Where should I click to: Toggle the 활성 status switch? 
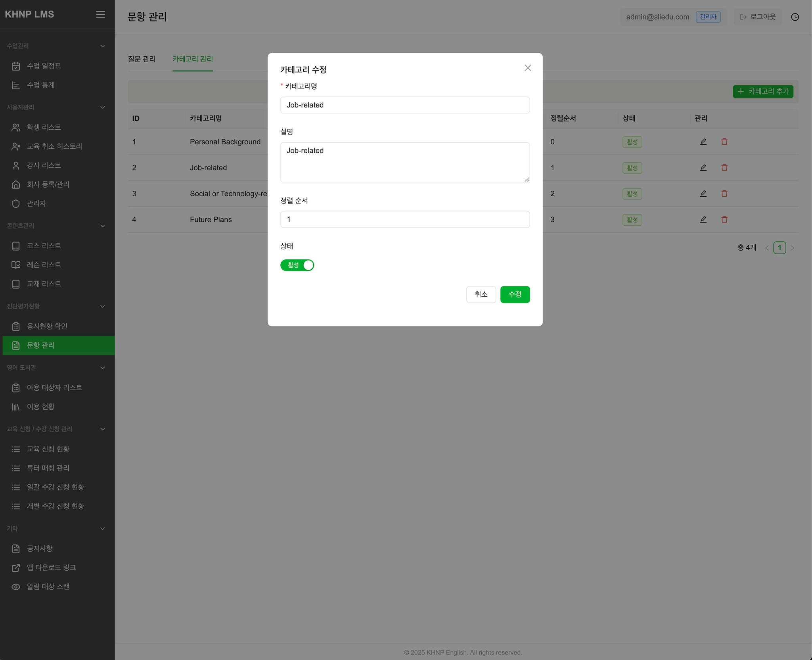[297, 265]
